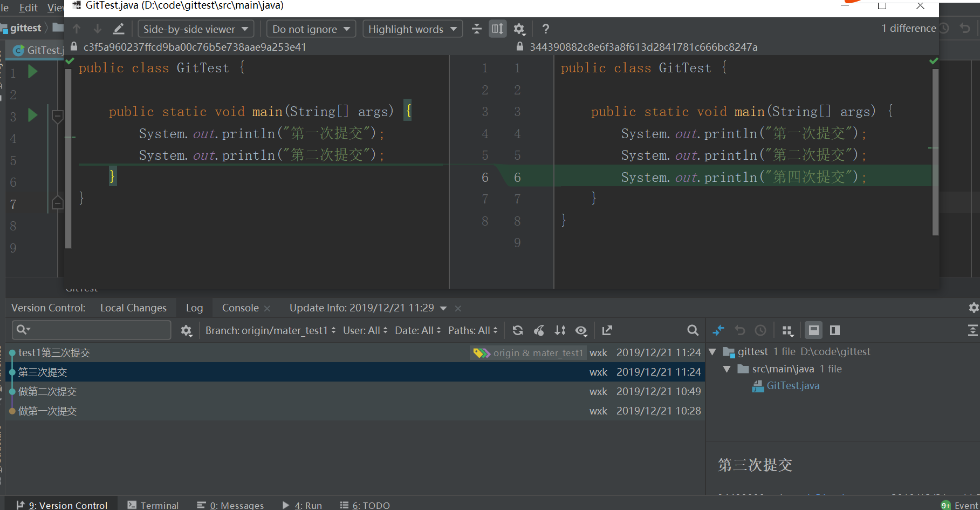Click left revision lock icon

74,46
